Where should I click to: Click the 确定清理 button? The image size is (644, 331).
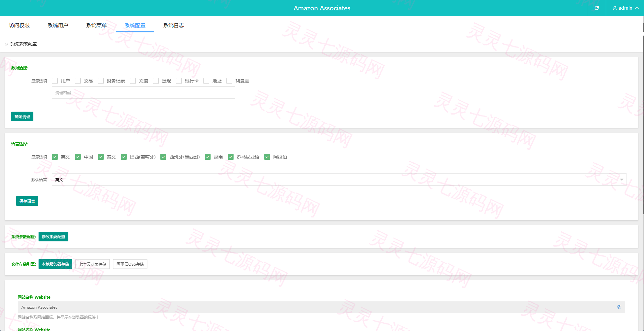coord(22,116)
